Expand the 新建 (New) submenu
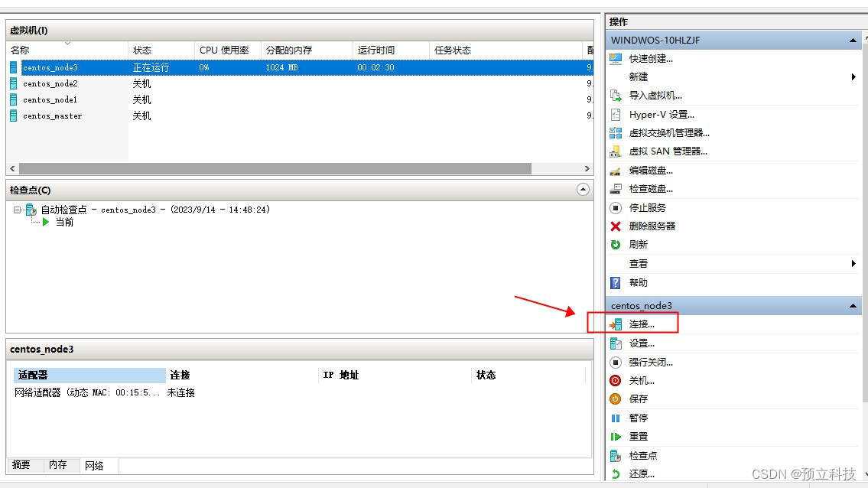 coord(853,77)
